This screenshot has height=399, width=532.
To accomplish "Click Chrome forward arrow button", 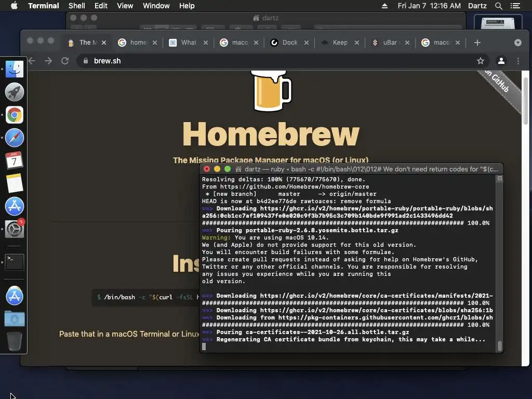I will point(48,61).
